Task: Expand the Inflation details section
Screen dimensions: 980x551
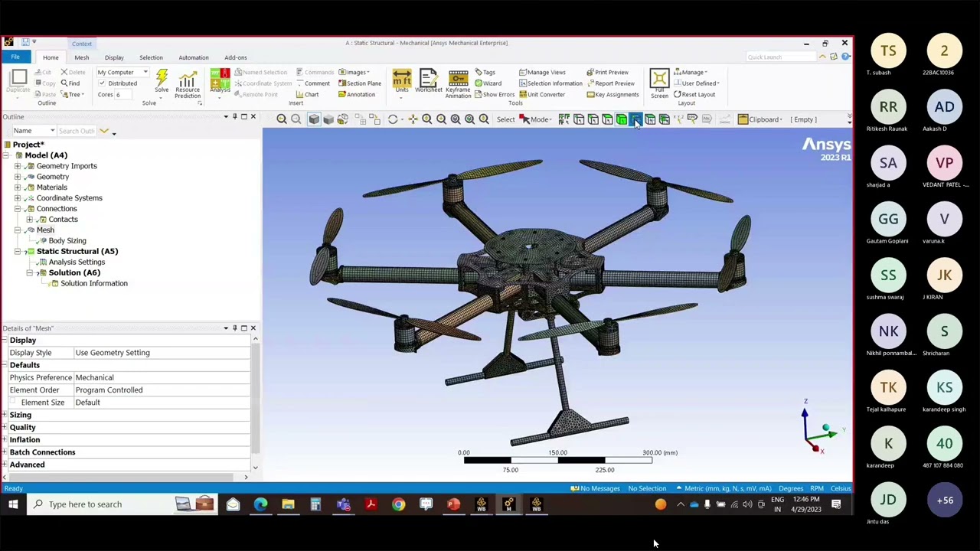Action: (5, 439)
